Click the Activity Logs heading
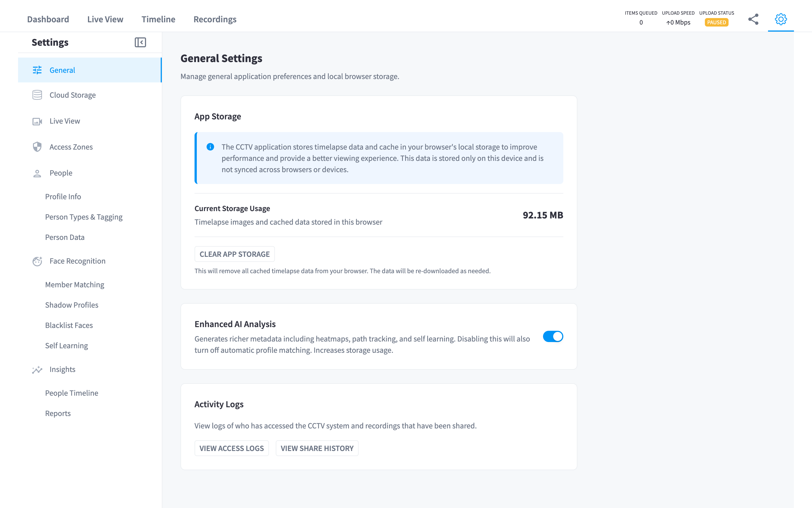 [219, 404]
